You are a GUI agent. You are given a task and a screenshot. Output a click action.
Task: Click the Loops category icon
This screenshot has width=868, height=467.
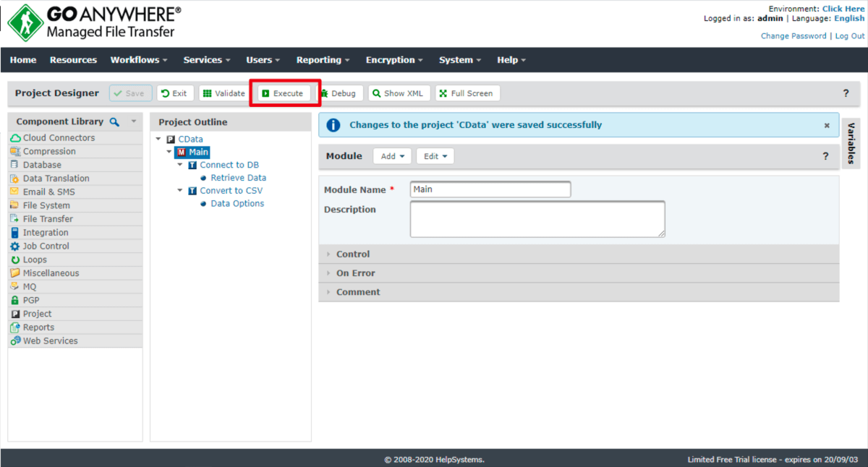(x=15, y=260)
